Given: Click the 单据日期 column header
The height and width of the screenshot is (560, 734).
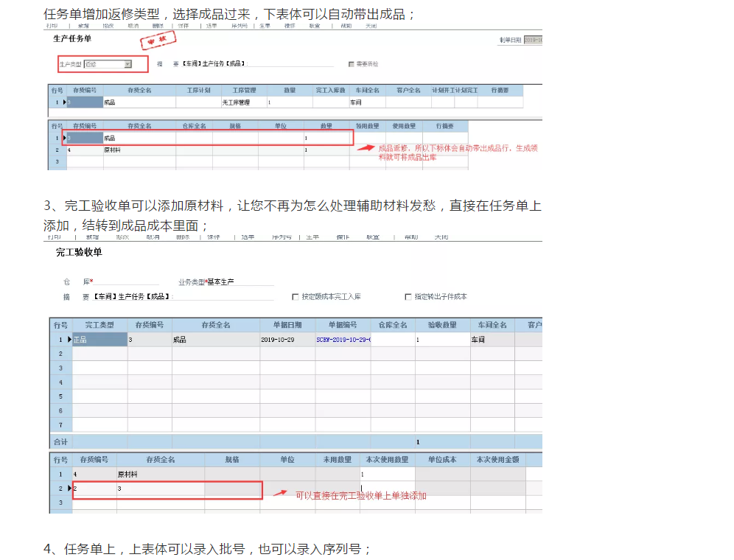Looking at the screenshot, I should coord(287,325).
